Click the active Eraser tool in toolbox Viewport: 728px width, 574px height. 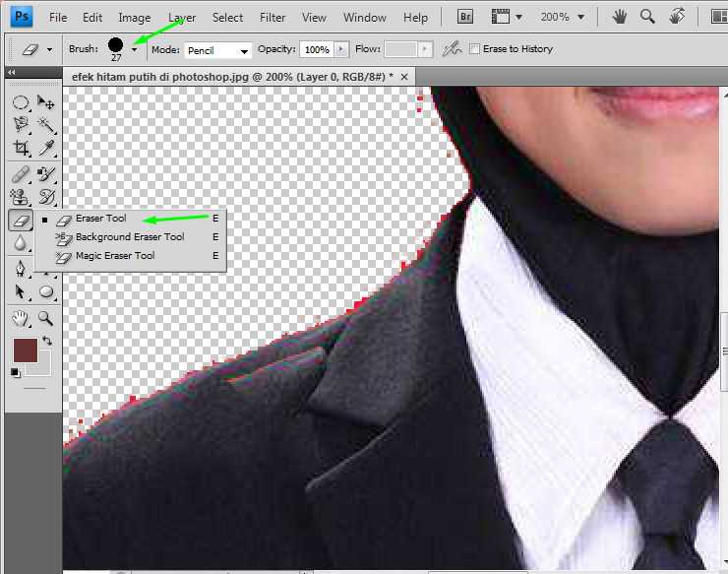pyautogui.click(x=20, y=220)
